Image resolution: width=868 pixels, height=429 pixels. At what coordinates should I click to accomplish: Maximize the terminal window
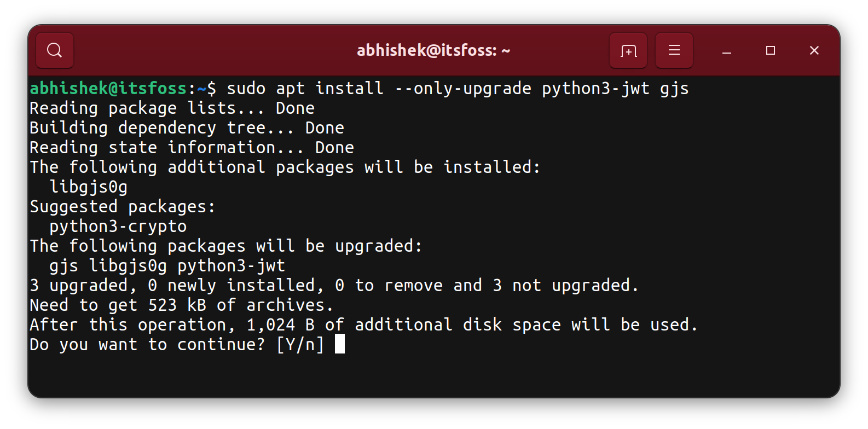771,50
